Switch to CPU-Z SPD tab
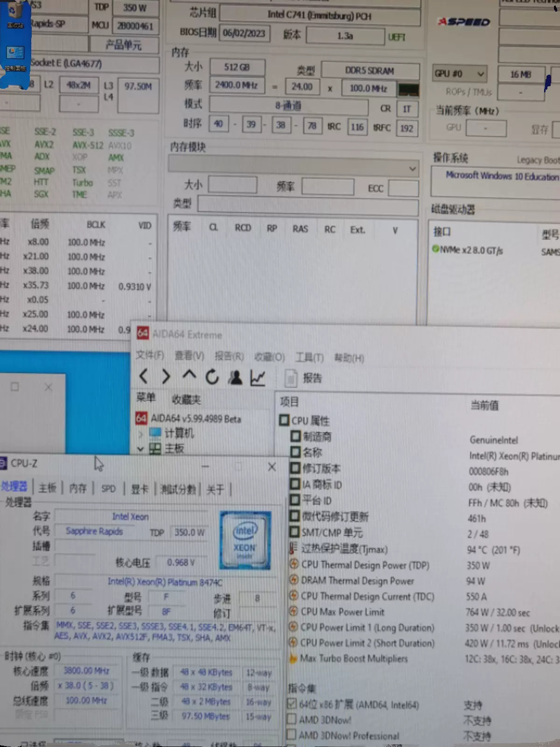The height and width of the screenshot is (747, 560). (x=108, y=489)
